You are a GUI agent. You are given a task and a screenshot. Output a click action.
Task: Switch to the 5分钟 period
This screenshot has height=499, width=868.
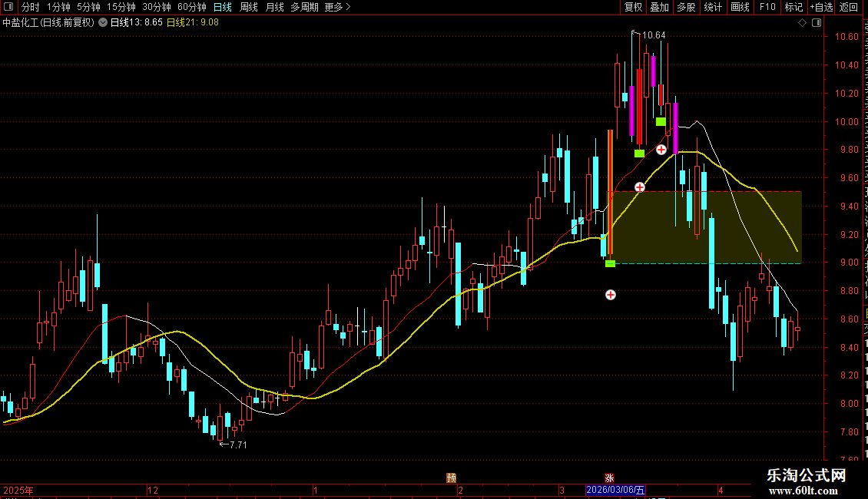(88, 7)
